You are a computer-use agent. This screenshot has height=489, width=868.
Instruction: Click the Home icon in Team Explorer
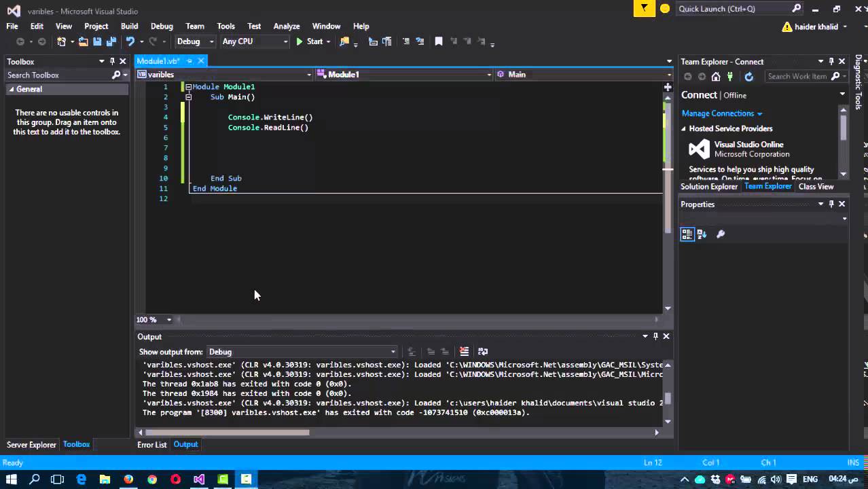(716, 77)
